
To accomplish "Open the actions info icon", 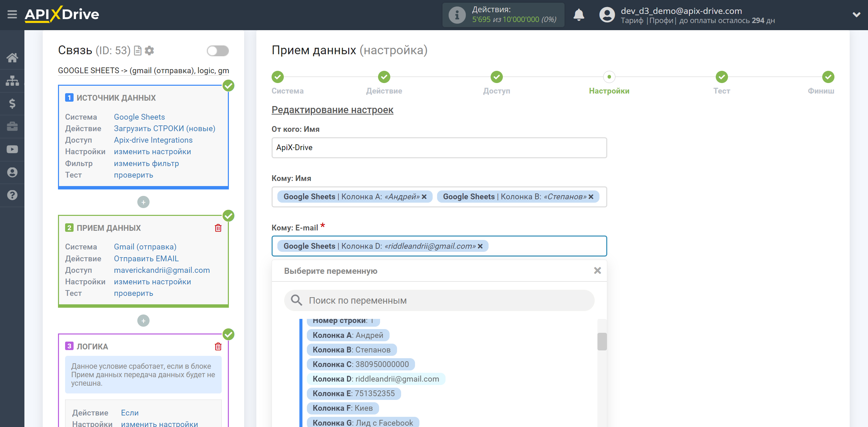I will click(x=457, y=15).
